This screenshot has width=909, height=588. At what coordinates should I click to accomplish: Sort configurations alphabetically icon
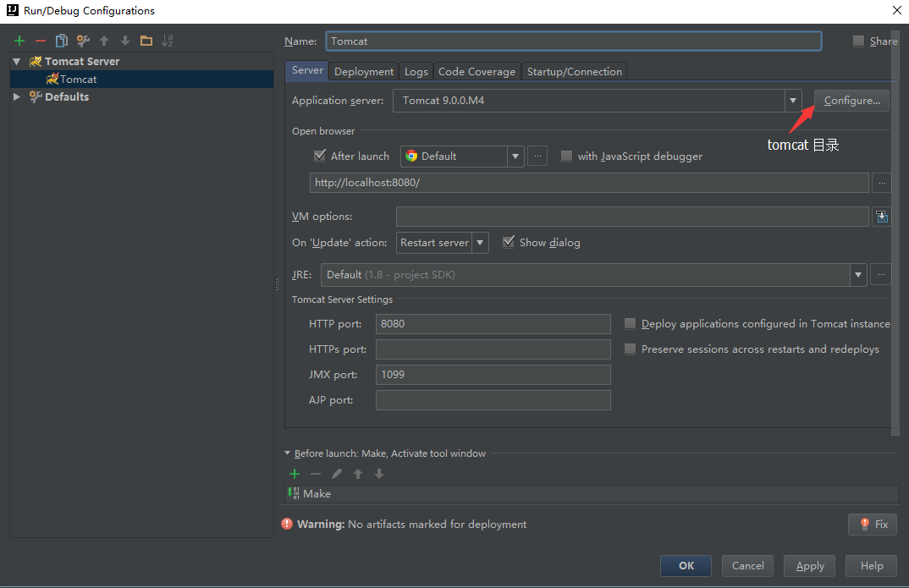point(168,41)
